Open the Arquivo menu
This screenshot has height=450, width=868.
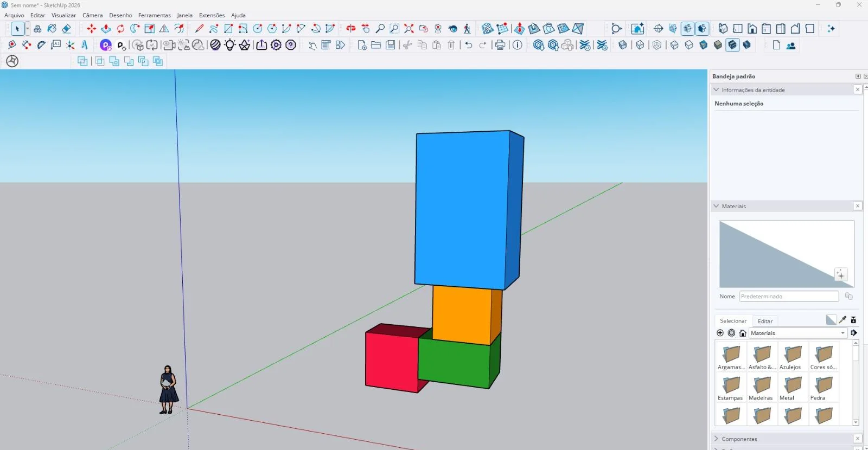click(x=14, y=15)
